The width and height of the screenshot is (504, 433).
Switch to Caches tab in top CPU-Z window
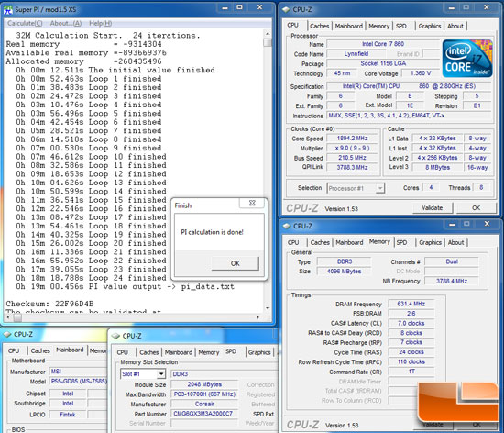pyautogui.click(x=320, y=26)
